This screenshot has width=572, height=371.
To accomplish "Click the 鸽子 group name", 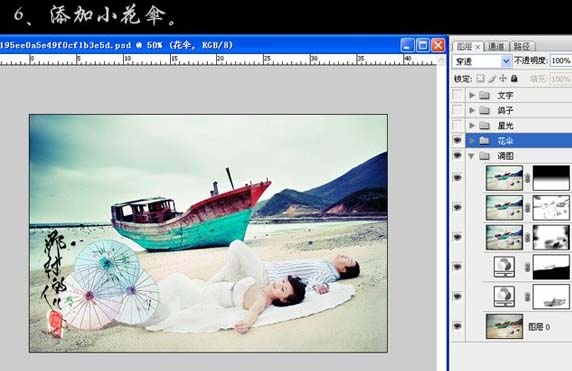I will (505, 110).
